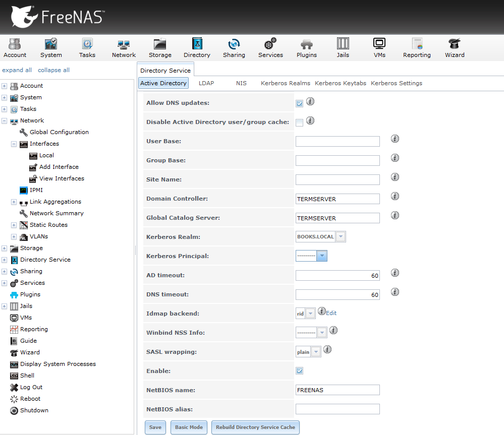Show info icon for AD timeout

[395, 273]
